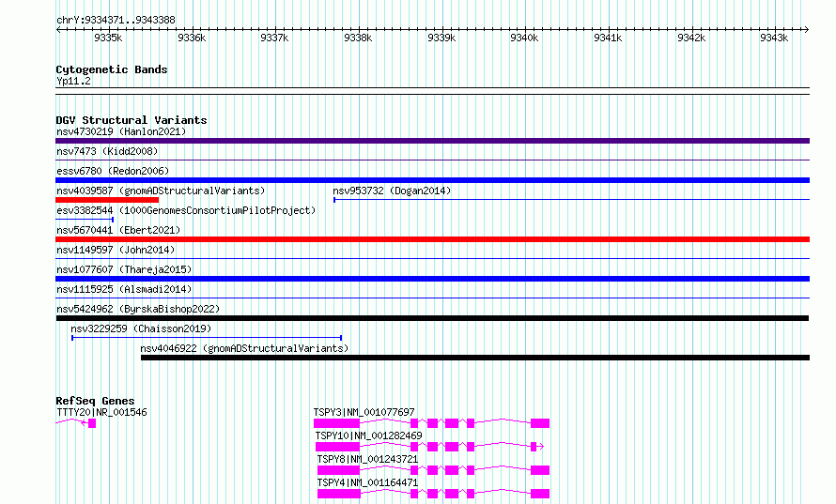Select variant label nsv1077607 (Thareja2015)

coord(124,269)
